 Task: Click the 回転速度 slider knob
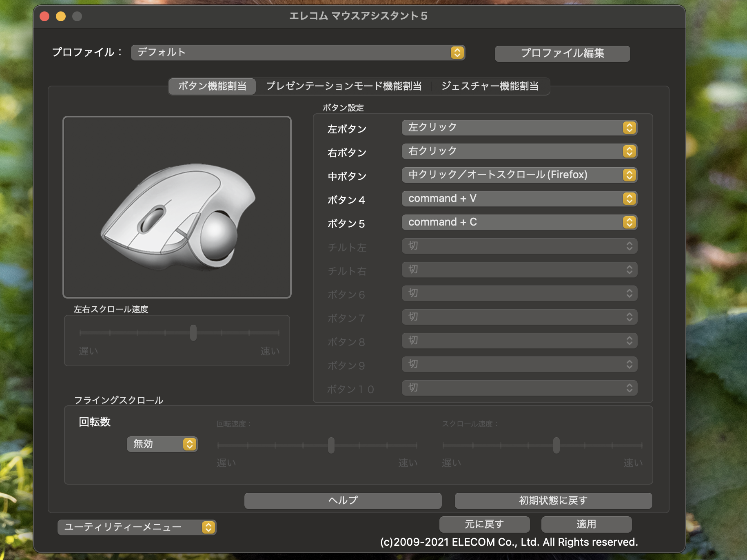coord(331,445)
